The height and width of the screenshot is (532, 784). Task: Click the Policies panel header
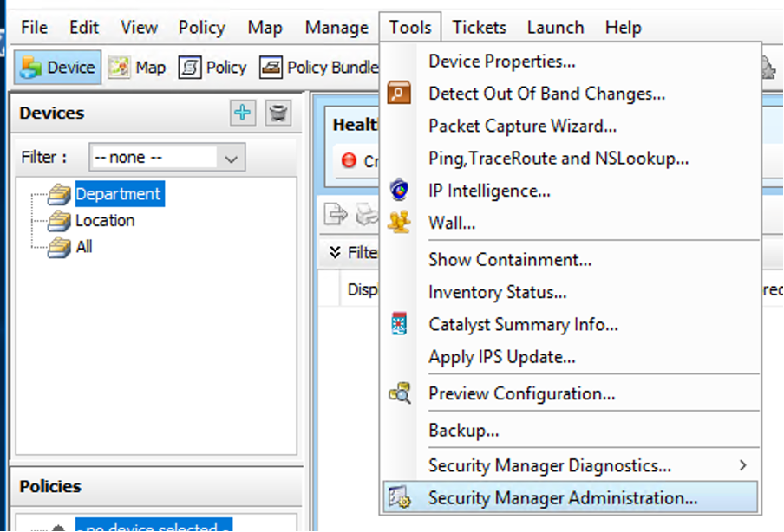point(50,487)
